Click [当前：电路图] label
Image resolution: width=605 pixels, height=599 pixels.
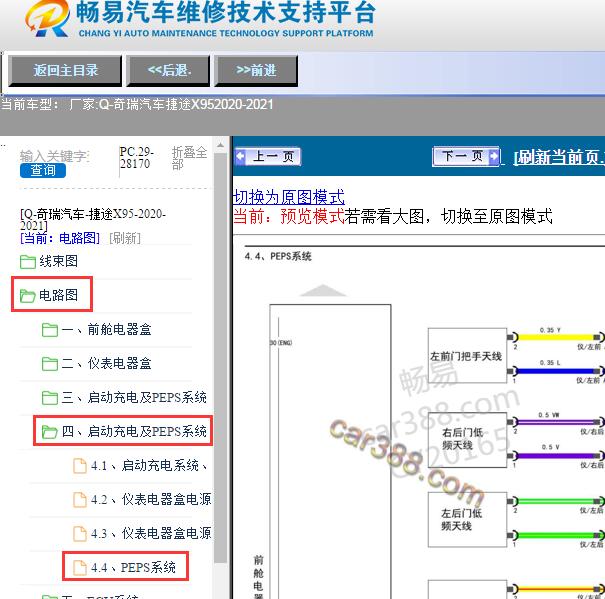point(60,238)
